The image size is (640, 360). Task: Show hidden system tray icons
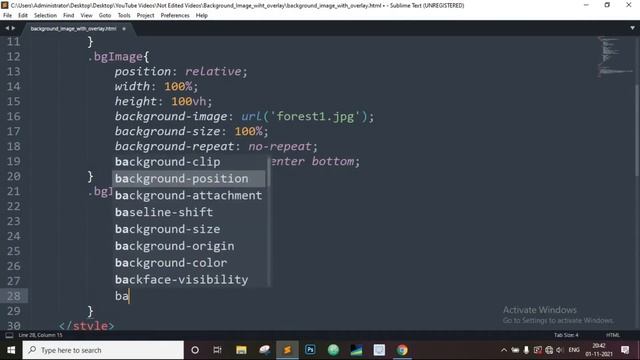[x=504, y=350]
